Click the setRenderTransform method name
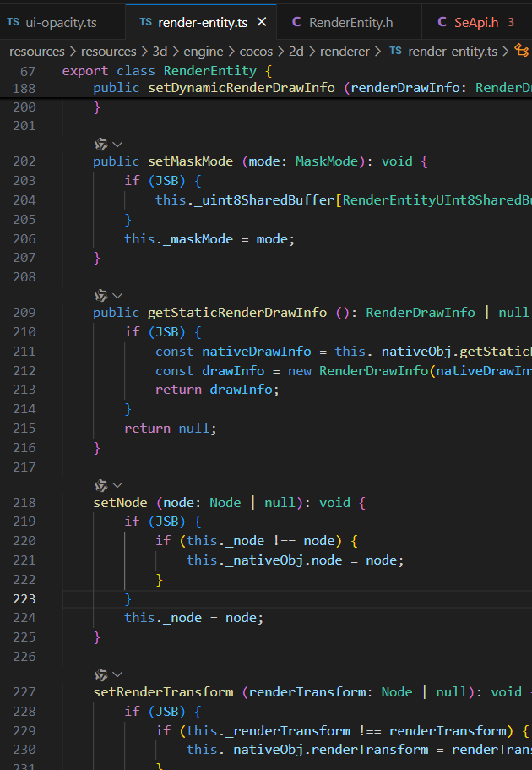This screenshot has width=532, height=770. point(164,692)
